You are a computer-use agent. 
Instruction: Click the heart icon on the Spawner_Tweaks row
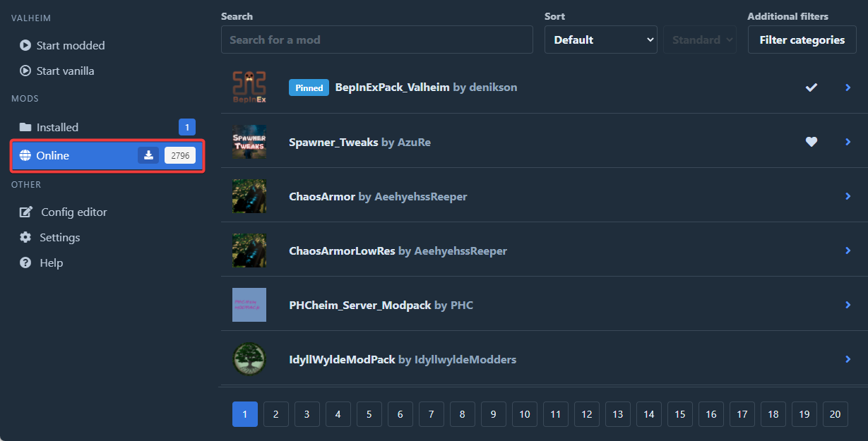point(811,142)
